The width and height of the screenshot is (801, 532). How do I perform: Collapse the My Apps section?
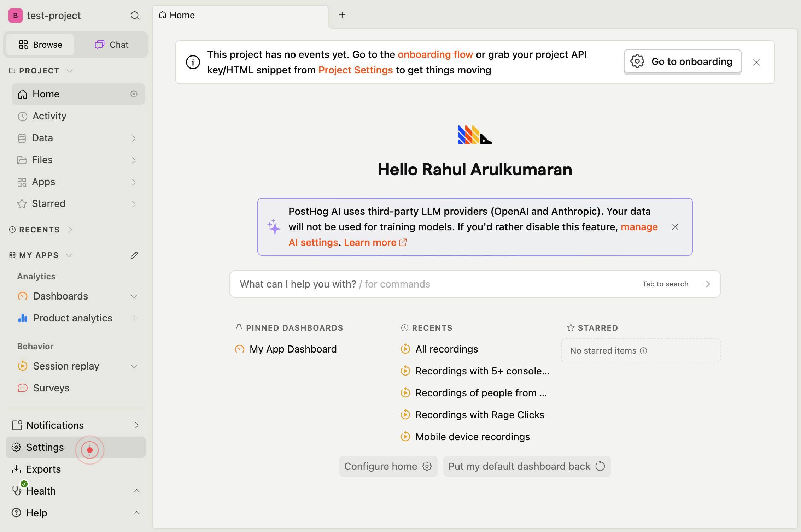pyautogui.click(x=69, y=255)
